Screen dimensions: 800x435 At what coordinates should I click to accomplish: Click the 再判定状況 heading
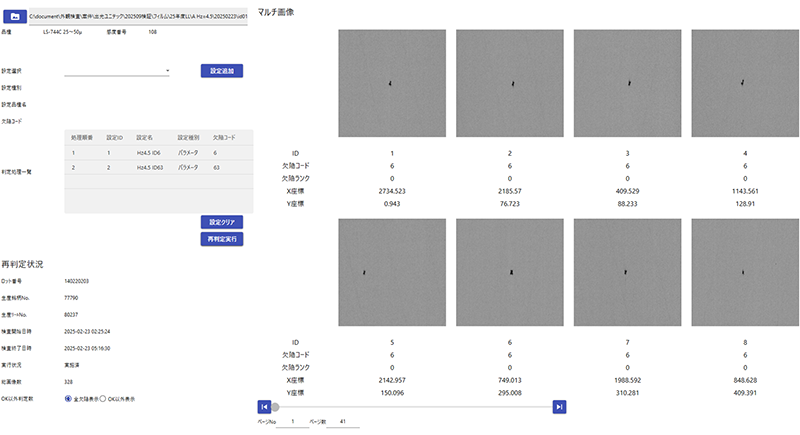tap(22, 264)
